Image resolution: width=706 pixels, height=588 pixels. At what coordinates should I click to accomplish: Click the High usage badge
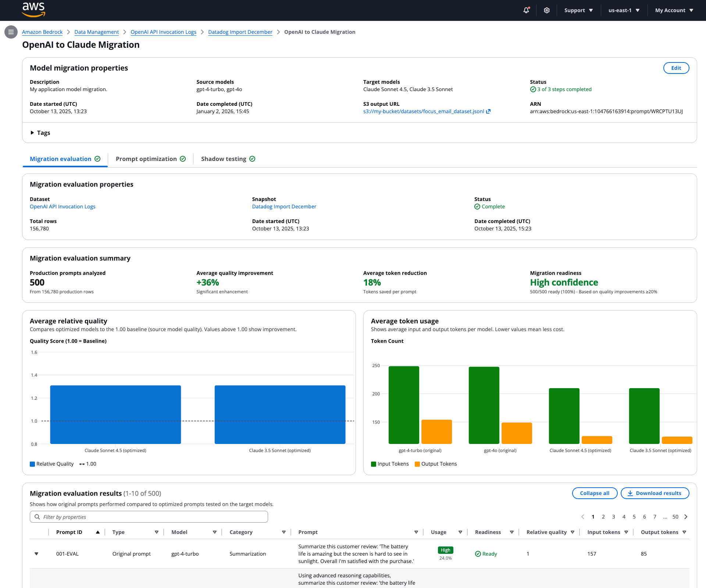pyautogui.click(x=446, y=550)
